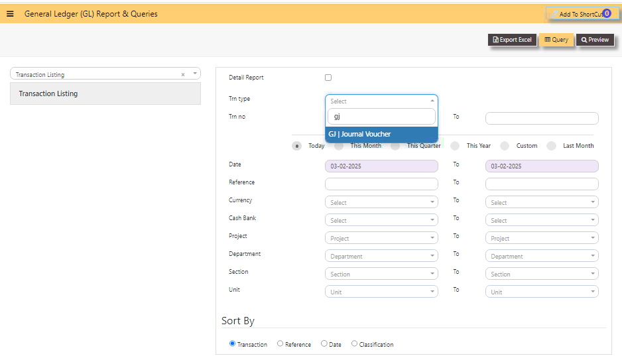Open the Unit from dropdown
Image resolution: width=622 pixels, height=364 pixels.
point(381,292)
